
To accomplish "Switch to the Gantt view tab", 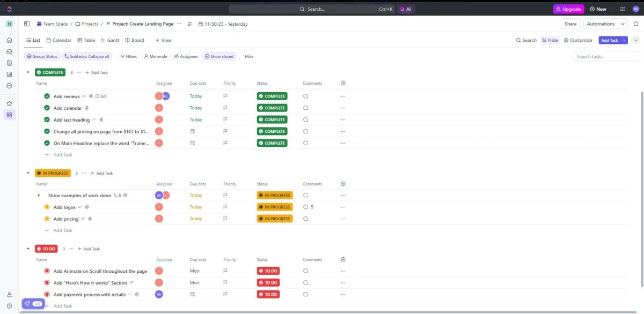I will pyautogui.click(x=110, y=40).
